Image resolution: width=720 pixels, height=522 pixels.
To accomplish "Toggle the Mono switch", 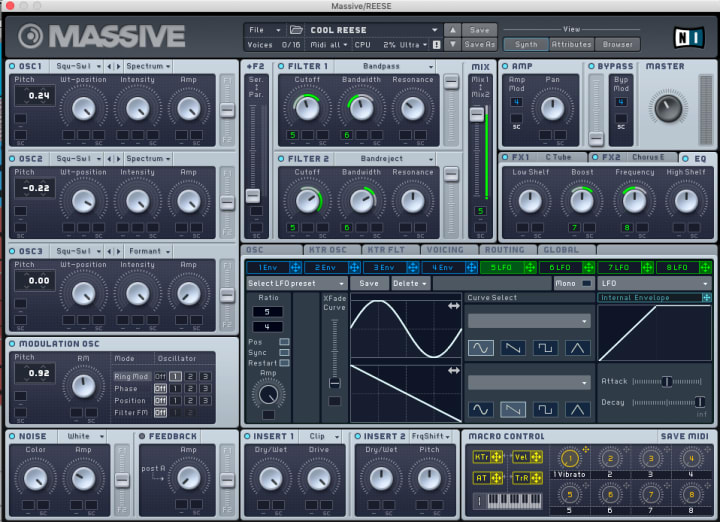I will click(x=586, y=283).
